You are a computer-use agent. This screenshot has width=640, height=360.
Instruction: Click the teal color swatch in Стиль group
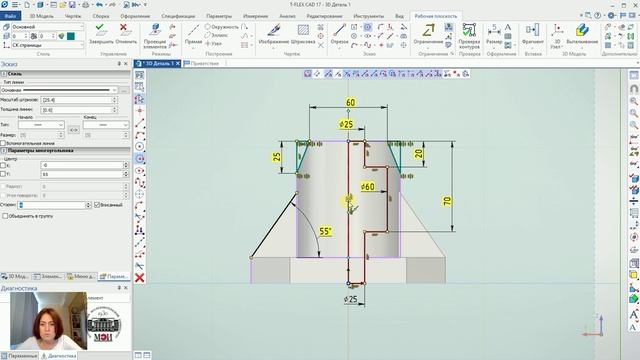pyautogui.click(x=71, y=36)
